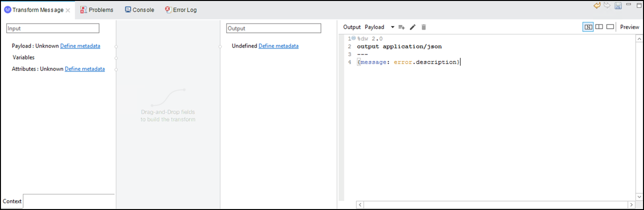Click the vertical scrollbar down arrow
The image size is (644, 210).
(639, 197)
